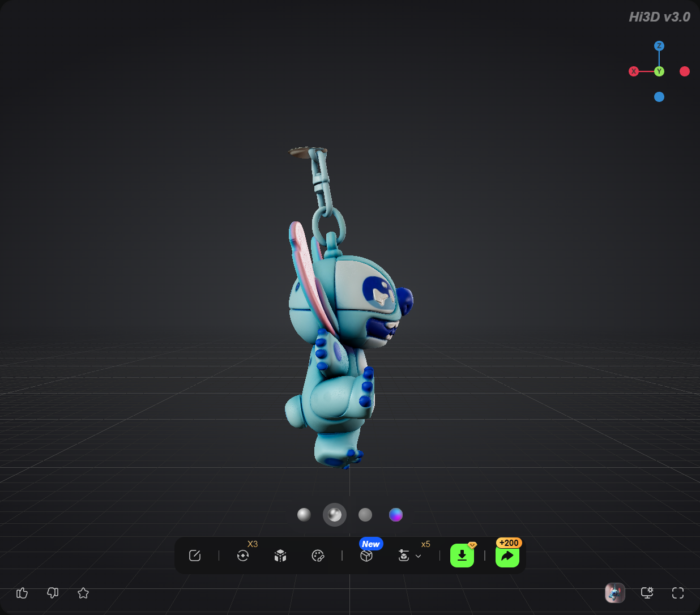Snap the view to the Z axis handle
The width and height of the screenshot is (700, 615).
(659, 46)
